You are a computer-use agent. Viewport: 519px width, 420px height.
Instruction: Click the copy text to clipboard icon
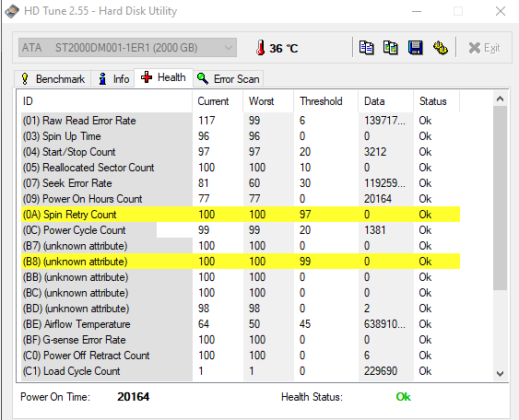[x=366, y=48]
